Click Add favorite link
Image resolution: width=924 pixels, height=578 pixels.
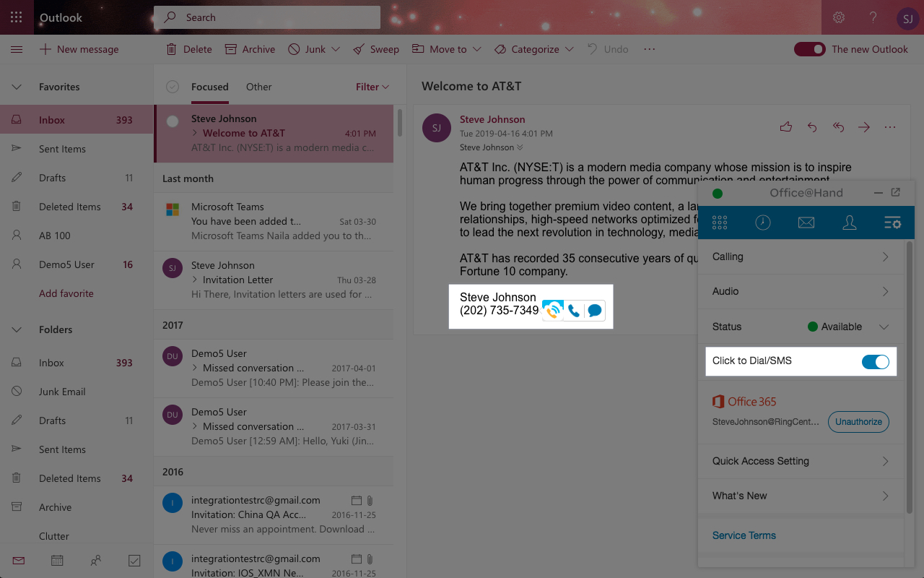click(x=66, y=293)
